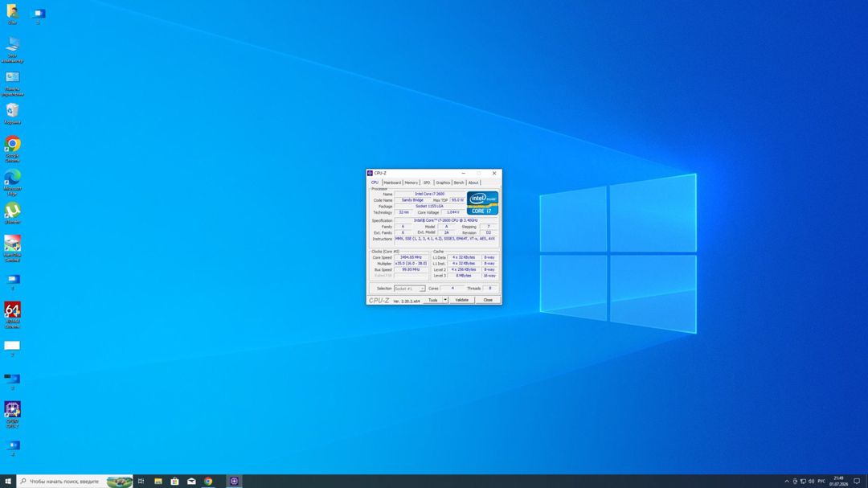This screenshot has width=868, height=488.
Task: Click the Core Speed value
Action: click(x=411, y=257)
